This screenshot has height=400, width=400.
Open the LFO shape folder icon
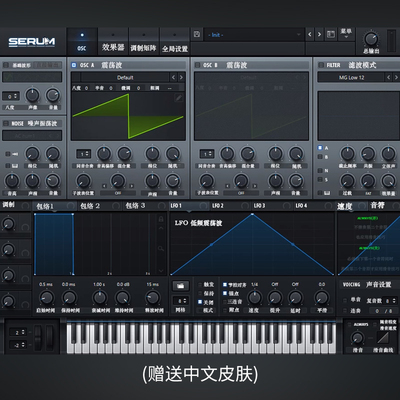tap(180, 286)
